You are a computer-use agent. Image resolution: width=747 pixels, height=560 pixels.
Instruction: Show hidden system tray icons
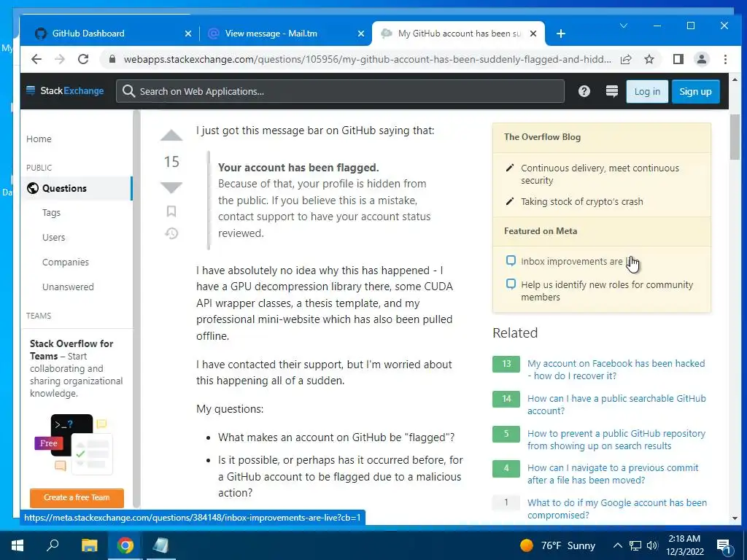[x=617, y=545]
